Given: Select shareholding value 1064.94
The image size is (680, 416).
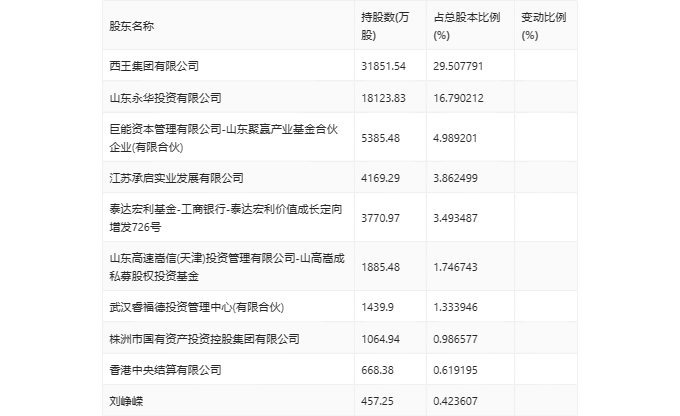Looking at the screenshot, I should (x=380, y=339).
